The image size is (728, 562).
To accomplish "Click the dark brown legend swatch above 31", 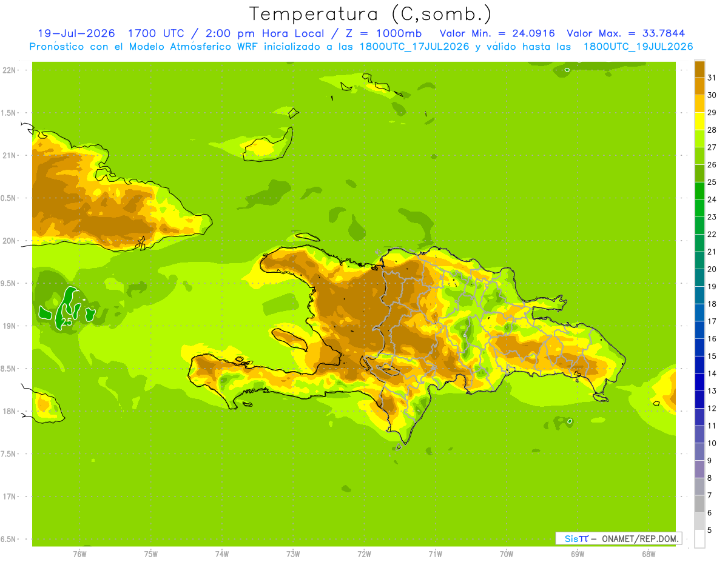I will click(x=699, y=69).
